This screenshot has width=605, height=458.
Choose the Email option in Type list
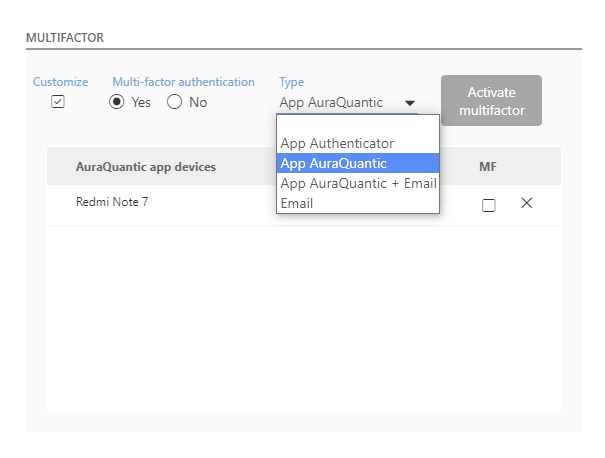(x=358, y=203)
